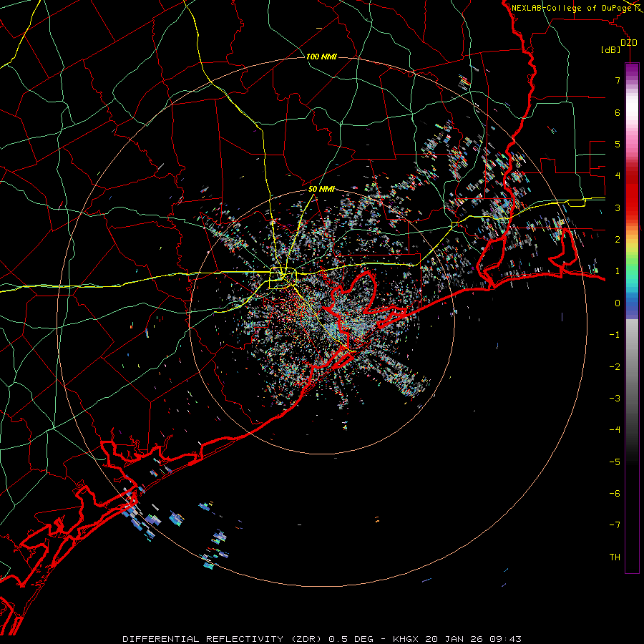Click the "-1" tick label on the color scale
Image resolution: width=644 pixels, height=644 pixels.
615,335
